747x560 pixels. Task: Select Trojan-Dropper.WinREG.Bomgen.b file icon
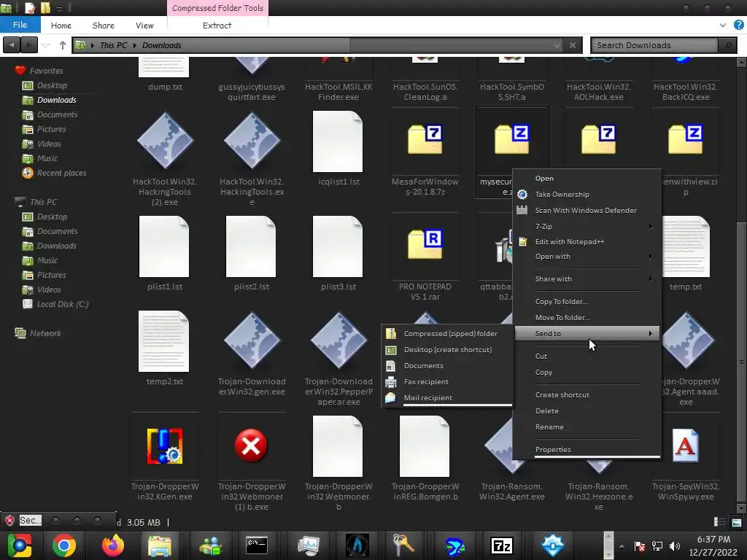pyautogui.click(x=425, y=446)
